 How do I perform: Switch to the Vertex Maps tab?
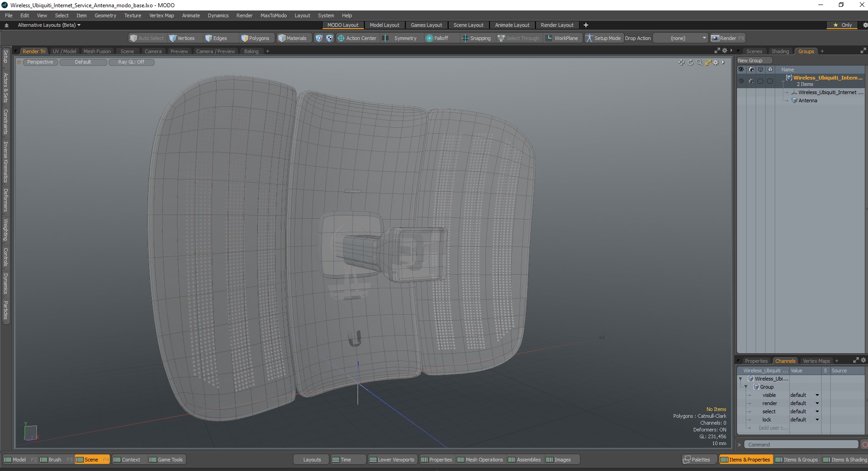tap(816, 361)
